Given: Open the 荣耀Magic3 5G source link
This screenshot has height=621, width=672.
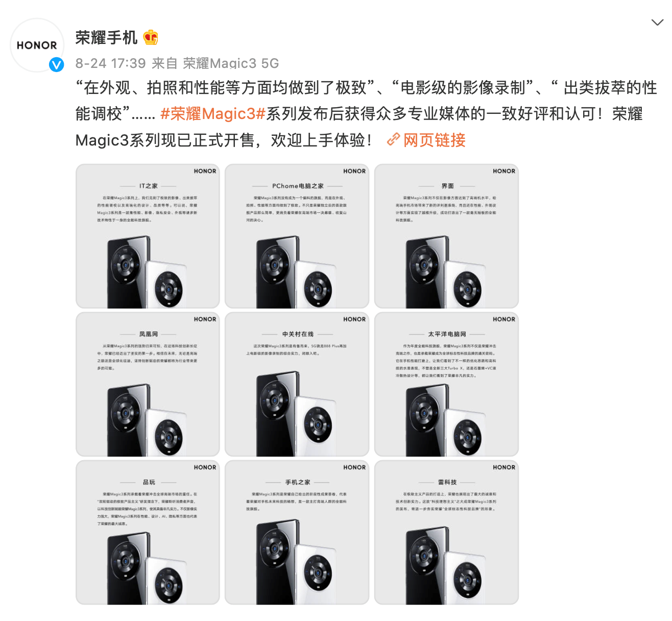Looking at the screenshot, I should [x=231, y=63].
